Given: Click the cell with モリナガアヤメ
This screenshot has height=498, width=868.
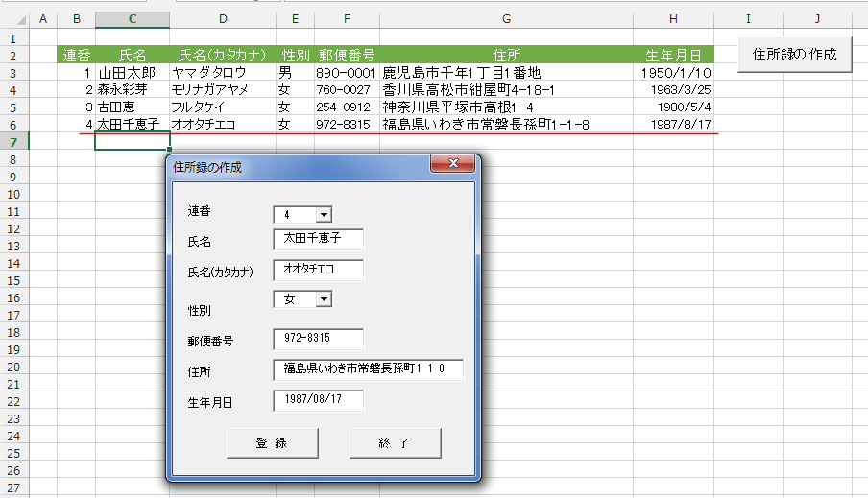Looking at the screenshot, I should click(x=223, y=89).
